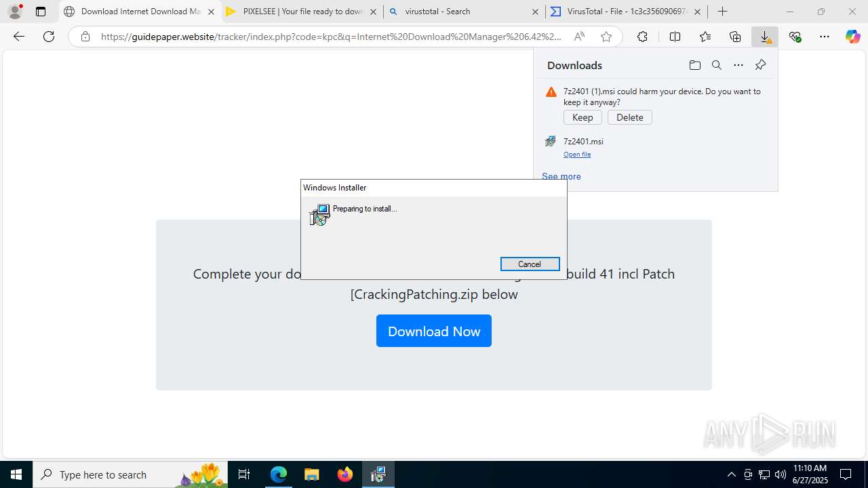Close the VirusTotal - File tab
The height and width of the screenshot is (488, 868).
697,12
